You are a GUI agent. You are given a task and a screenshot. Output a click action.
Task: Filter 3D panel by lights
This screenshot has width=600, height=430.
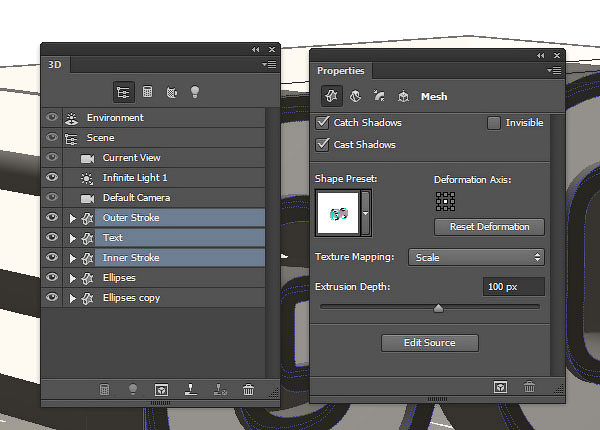tap(195, 92)
